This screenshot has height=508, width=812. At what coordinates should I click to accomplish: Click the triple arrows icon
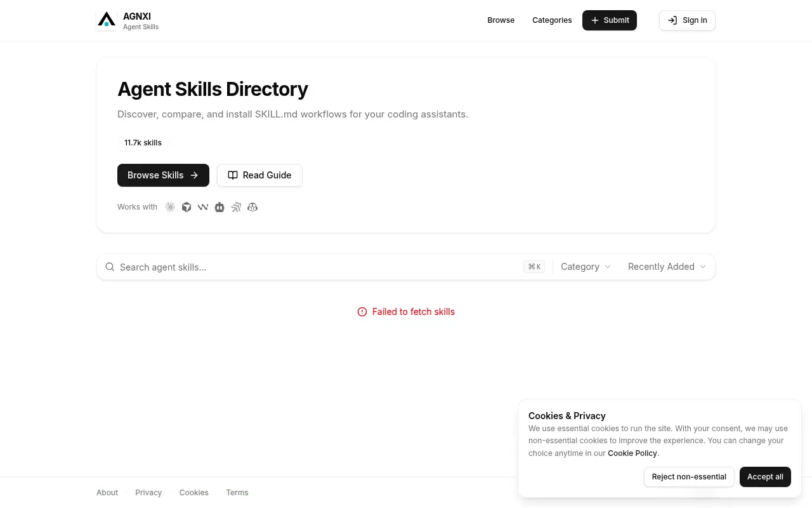tap(236, 207)
